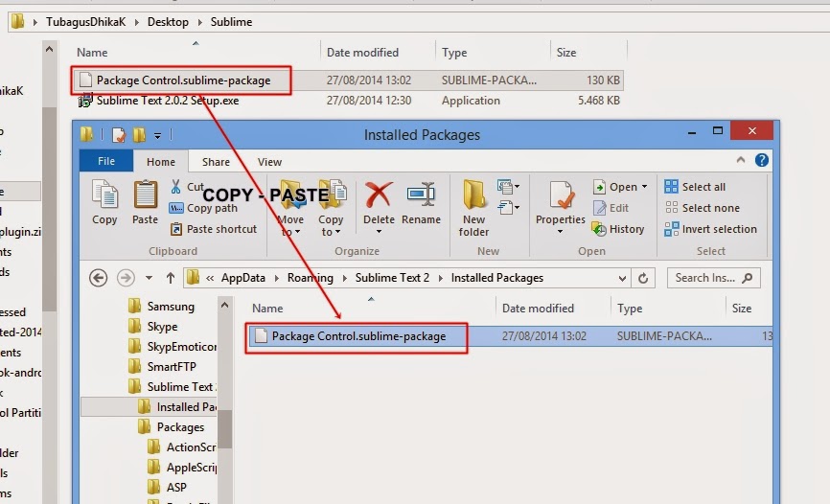830x504 pixels.
Task: Sort Installed Packages by Name column
Action: [x=267, y=309]
